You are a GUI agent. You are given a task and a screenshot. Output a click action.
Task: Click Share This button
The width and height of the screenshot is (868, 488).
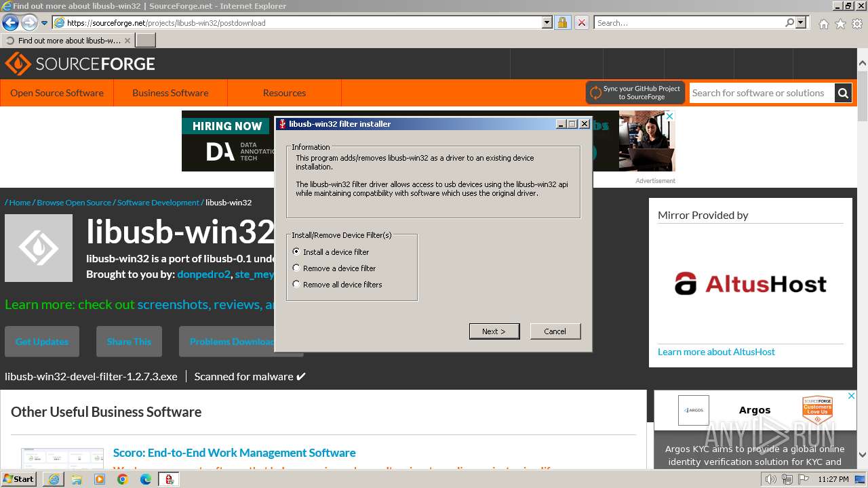click(129, 342)
